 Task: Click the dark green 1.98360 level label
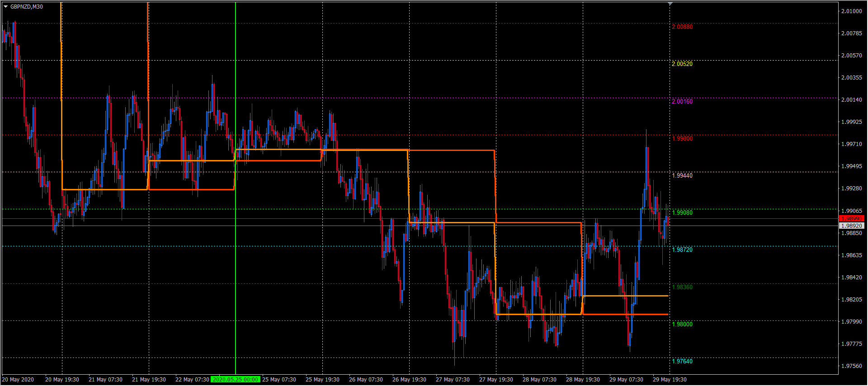tap(682, 287)
